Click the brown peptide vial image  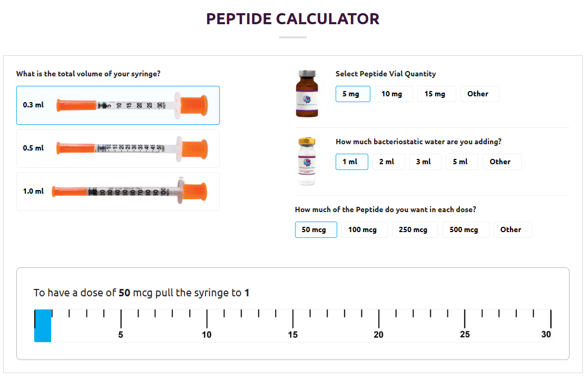[307, 93]
